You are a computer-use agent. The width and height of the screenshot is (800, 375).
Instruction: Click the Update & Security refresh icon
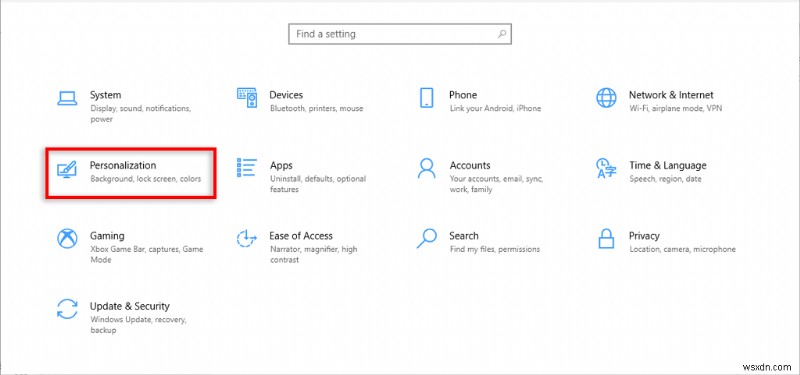tap(67, 309)
